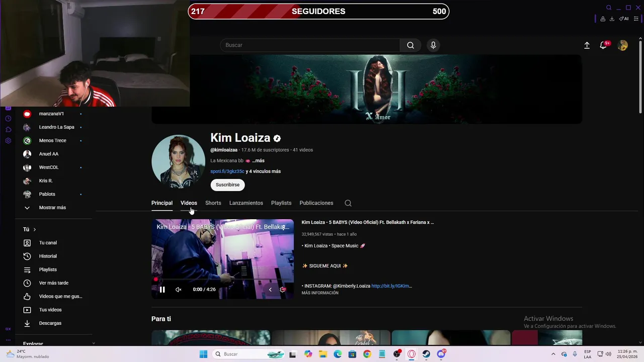Click the YouTube upload arrow icon
644x362 pixels.
(587, 45)
